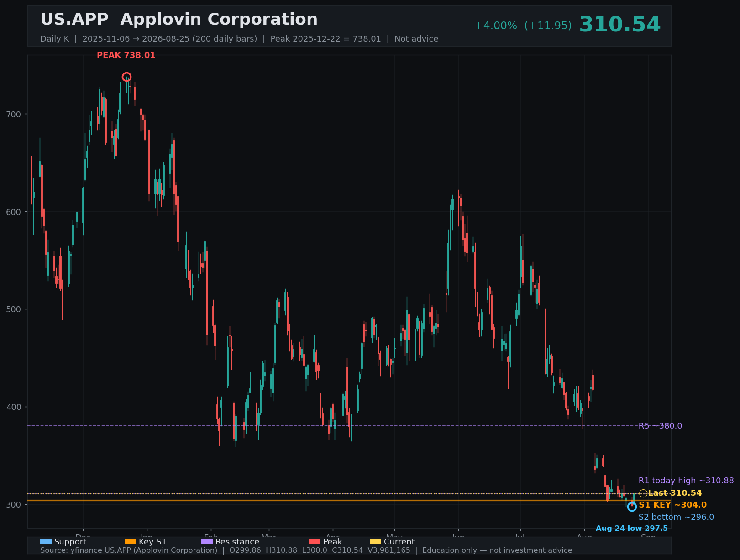Click the 'PEAK 738.01' annotation label
Image resolution: width=740 pixels, height=560 pixels.
click(x=126, y=55)
